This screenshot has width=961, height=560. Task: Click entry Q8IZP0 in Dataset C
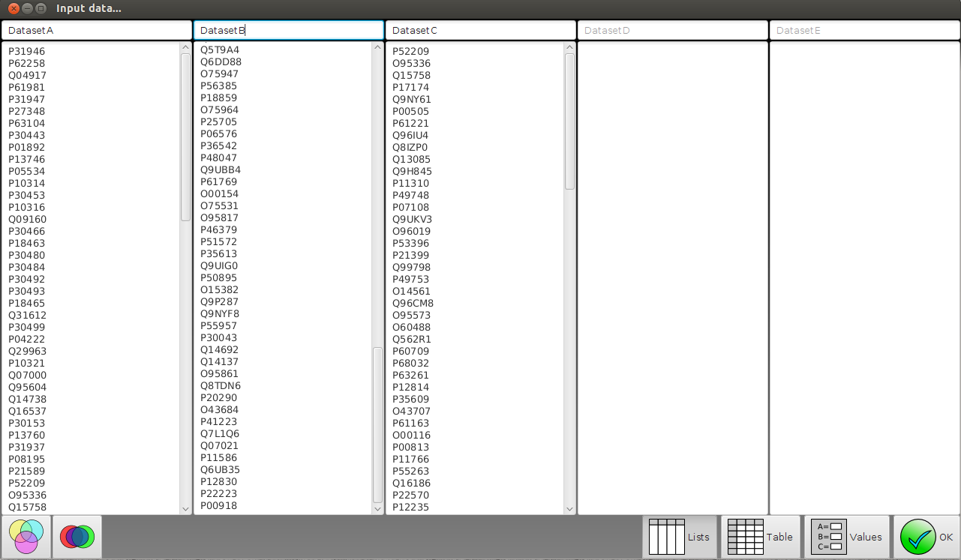410,147
